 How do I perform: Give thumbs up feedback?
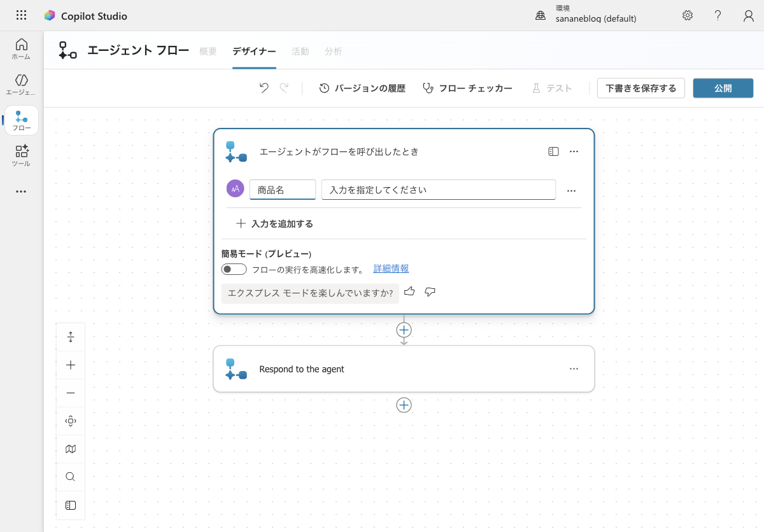tap(409, 292)
